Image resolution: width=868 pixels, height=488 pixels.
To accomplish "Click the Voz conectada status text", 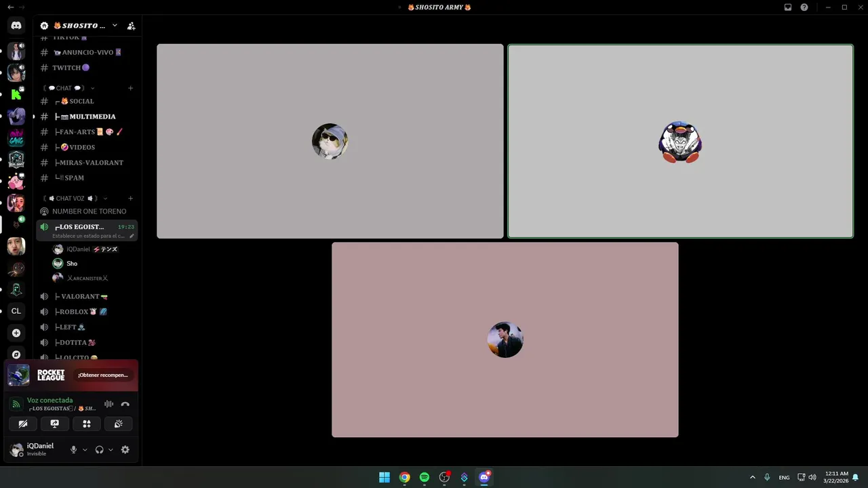I will tap(50, 401).
